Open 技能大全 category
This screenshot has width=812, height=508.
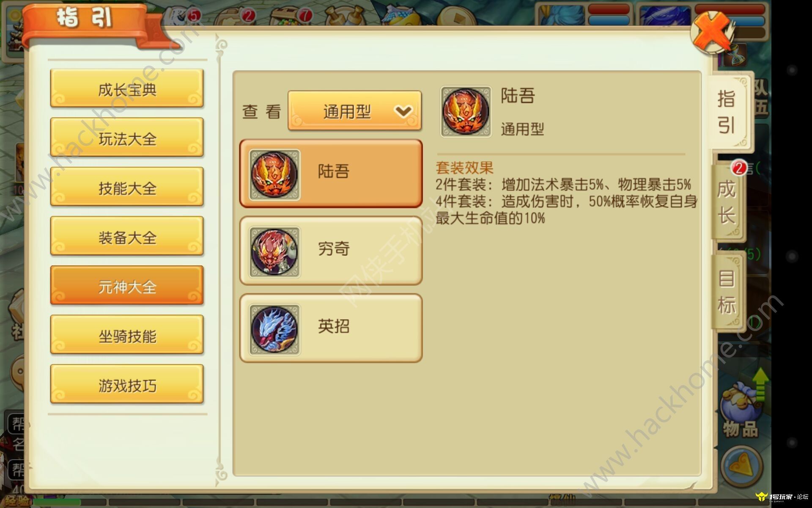click(x=127, y=188)
